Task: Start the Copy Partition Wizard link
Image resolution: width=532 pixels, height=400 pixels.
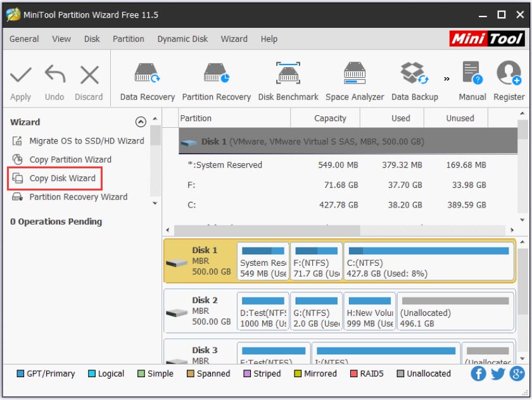Action: (x=70, y=159)
